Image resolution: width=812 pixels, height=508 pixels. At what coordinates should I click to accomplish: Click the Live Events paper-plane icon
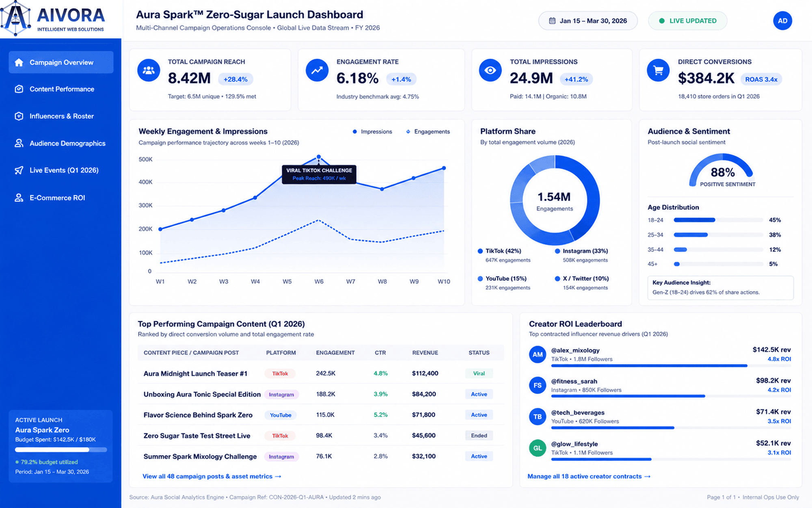pos(19,170)
